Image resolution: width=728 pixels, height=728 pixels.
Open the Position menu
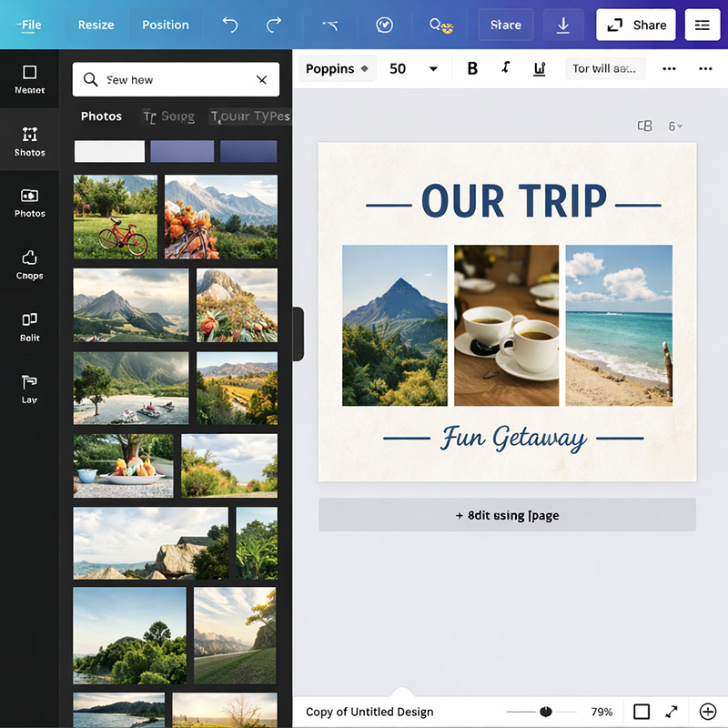pos(166,25)
